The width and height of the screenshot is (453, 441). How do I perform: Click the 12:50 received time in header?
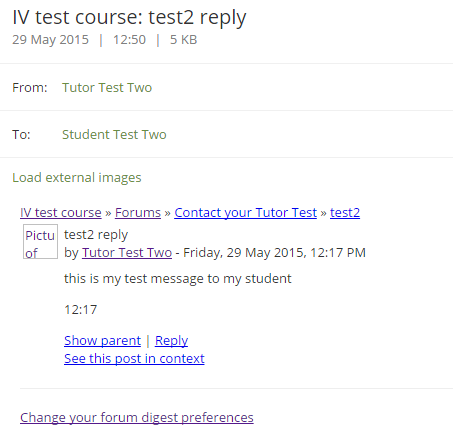[129, 40]
